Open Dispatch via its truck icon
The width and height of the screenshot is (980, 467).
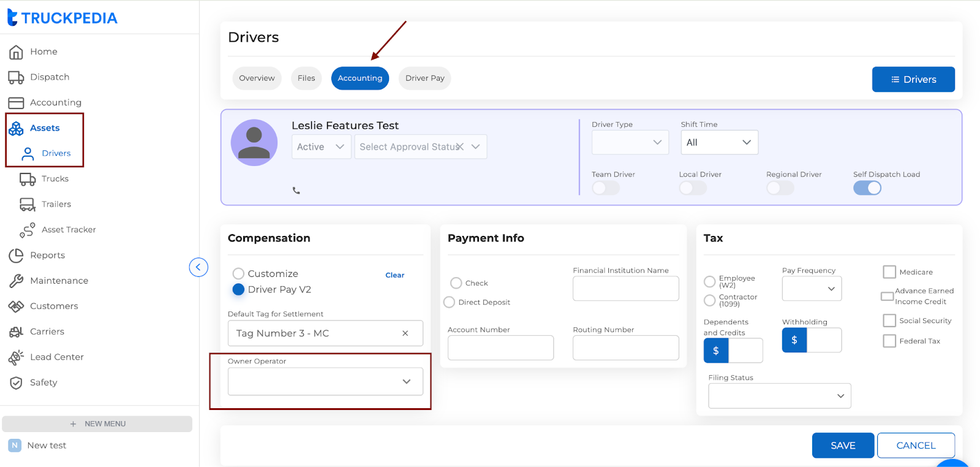point(16,77)
